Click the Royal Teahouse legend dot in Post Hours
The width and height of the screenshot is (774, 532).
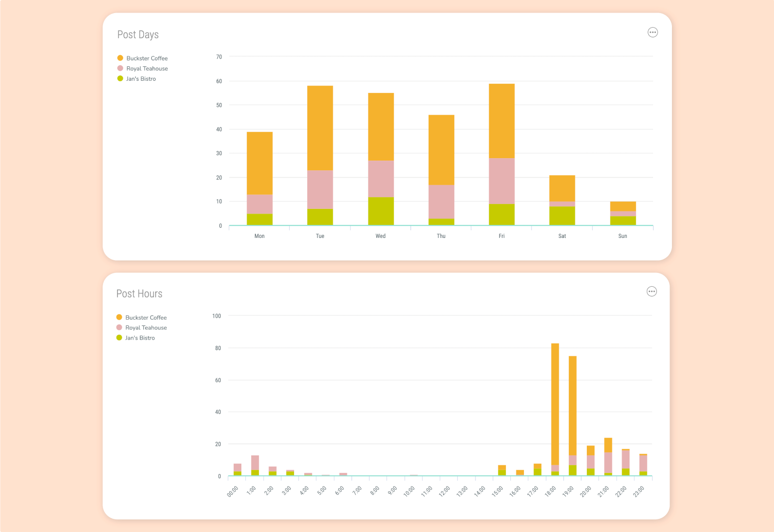click(119, 327)
